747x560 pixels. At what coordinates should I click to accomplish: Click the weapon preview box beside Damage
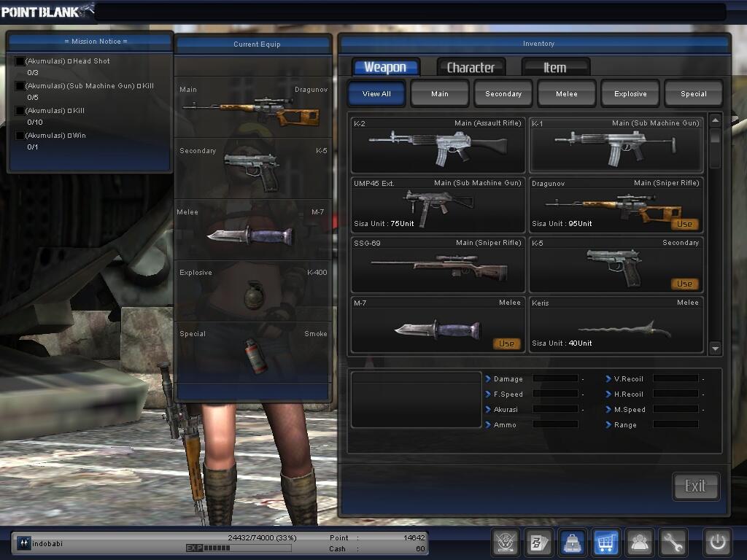(416, 400)
